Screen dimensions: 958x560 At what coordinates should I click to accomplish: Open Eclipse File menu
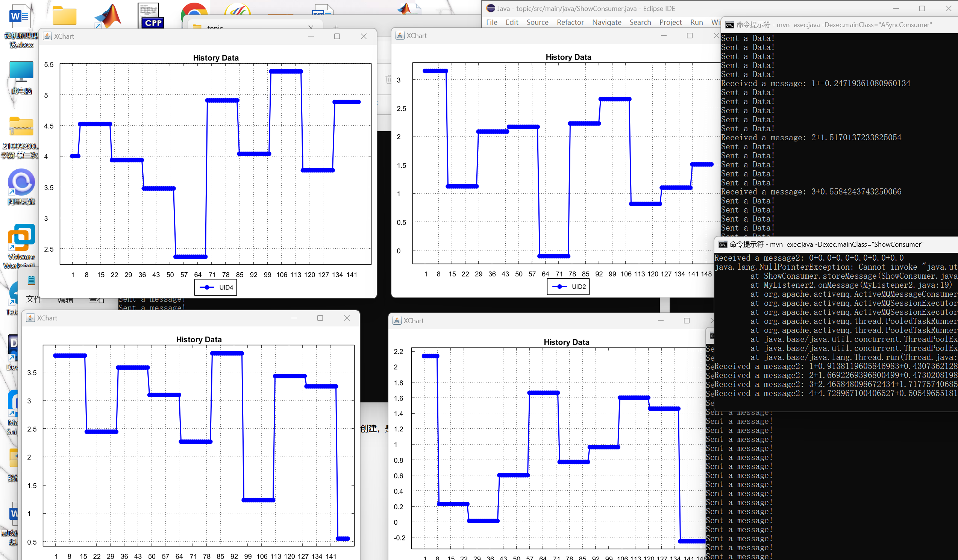[491, 23]
